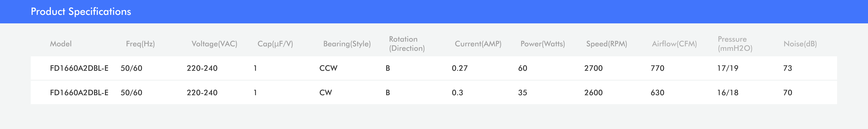868x129 pixels.
Task: Select the Current(AMP) column header
Action: click(478, 44)
